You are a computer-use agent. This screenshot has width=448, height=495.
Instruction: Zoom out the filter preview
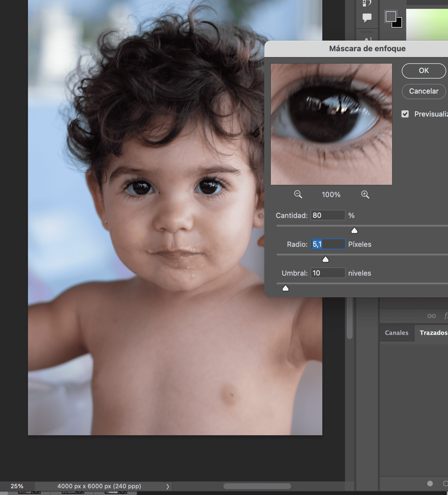298,195
